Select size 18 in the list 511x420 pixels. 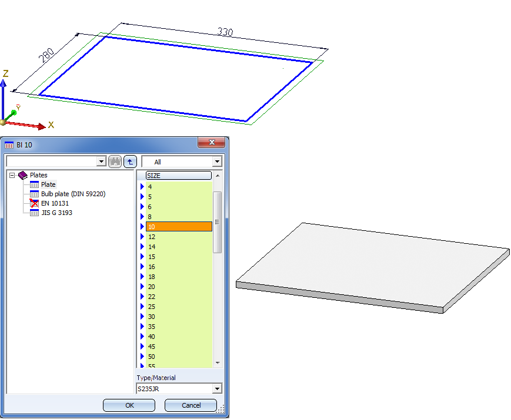pos(179,277)
